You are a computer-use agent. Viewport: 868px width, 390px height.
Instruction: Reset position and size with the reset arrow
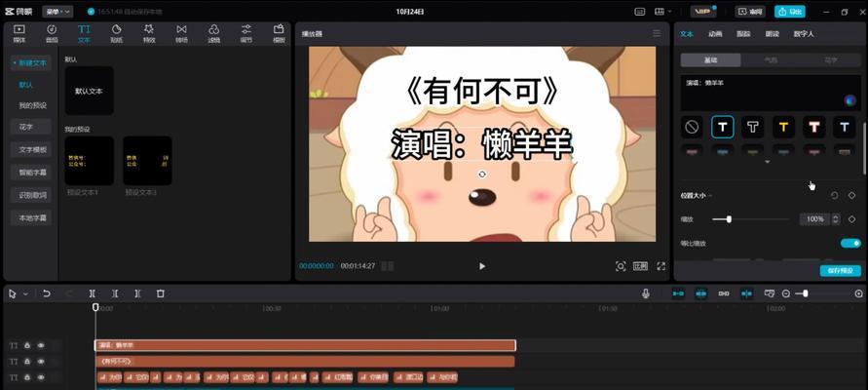[834, 196]
